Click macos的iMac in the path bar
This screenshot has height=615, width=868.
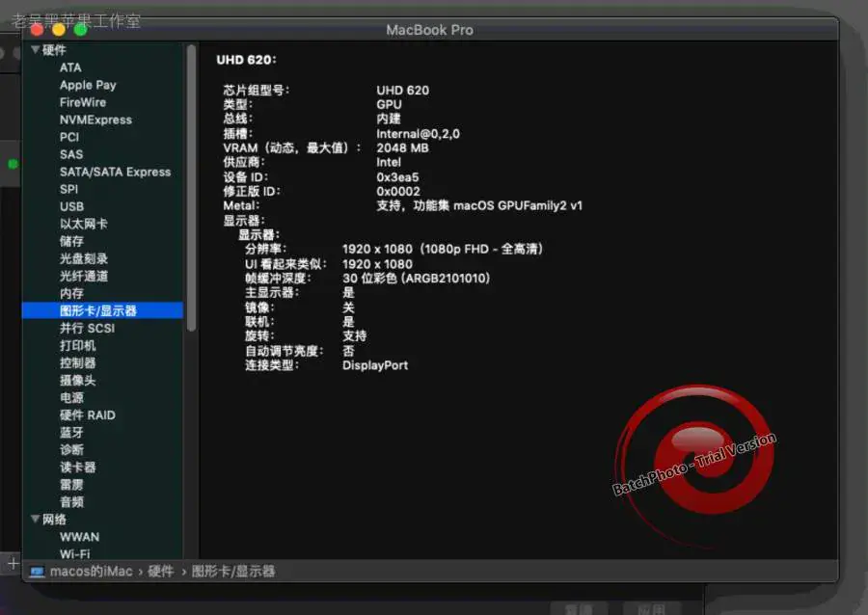[x=92, y=572]
